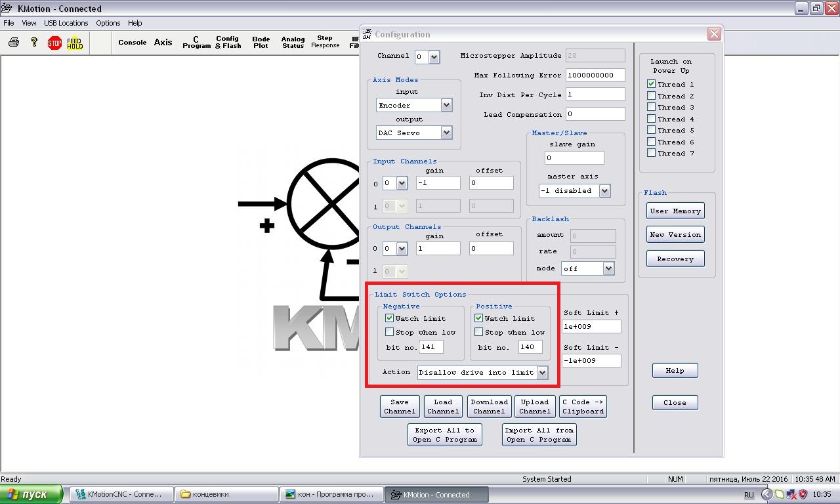Click the Soft Limit + field

(x=591, y=326)
